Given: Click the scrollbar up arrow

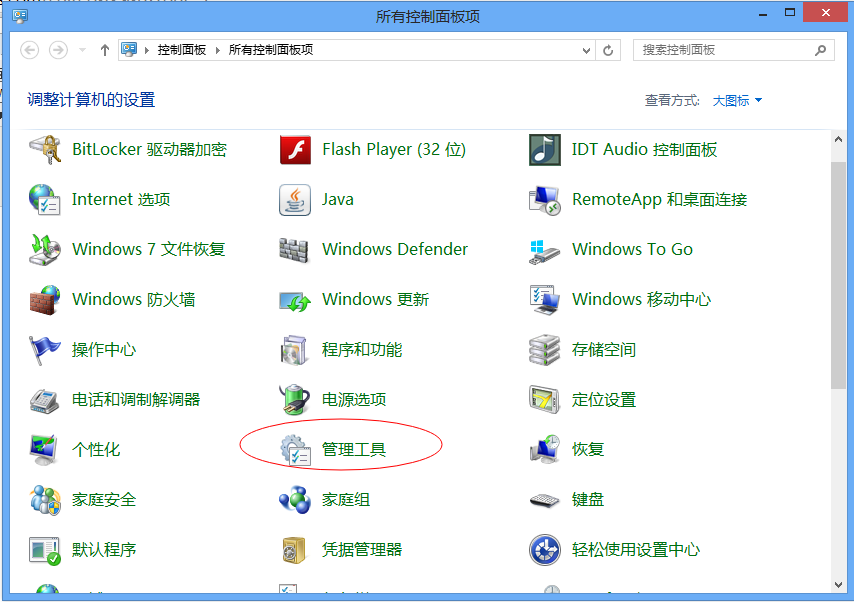Looking at the screenshot, I should [838, 139].
